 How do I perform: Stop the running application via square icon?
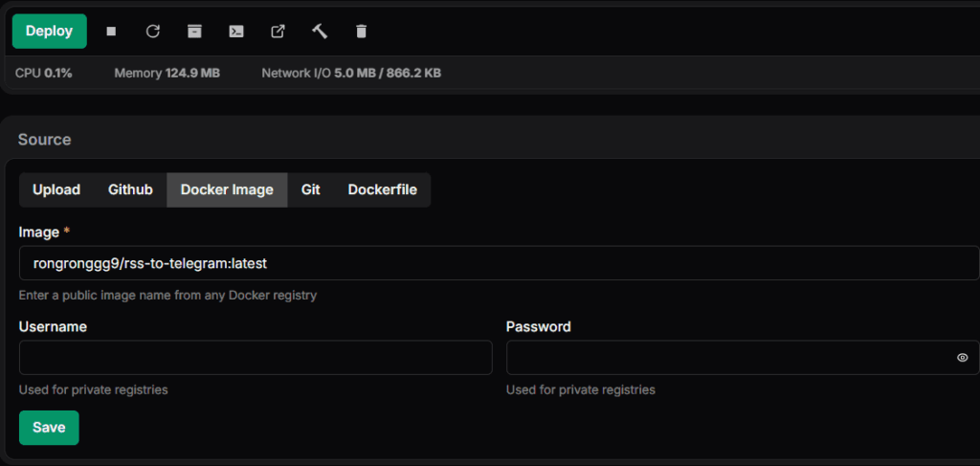[x=111, y=32]
